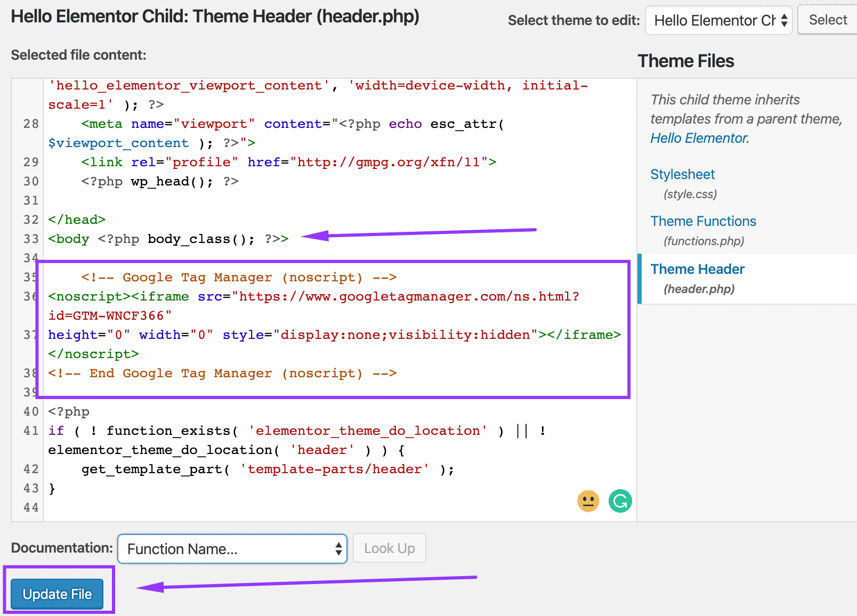Screen dimensions: 857x616
Task: Click the highlighted Google Tag Manager code block
Action: click(330, 325)
